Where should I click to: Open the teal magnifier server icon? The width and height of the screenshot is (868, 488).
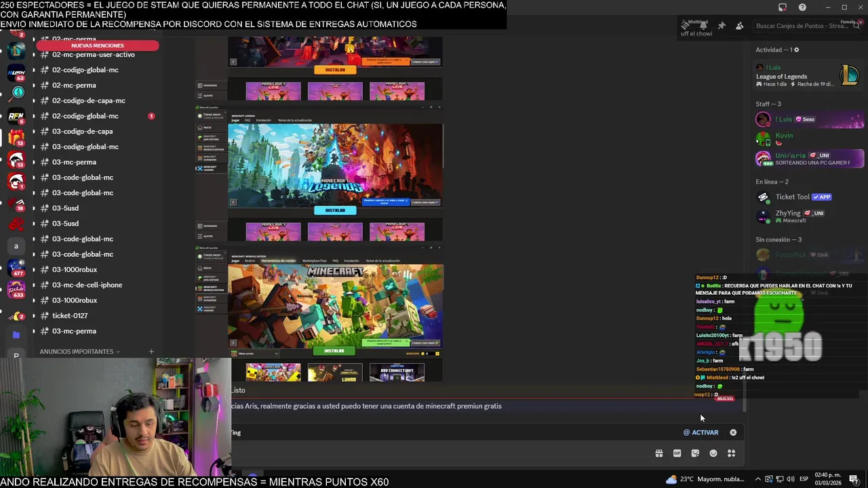pyautogui.click(x=18, y=93)
